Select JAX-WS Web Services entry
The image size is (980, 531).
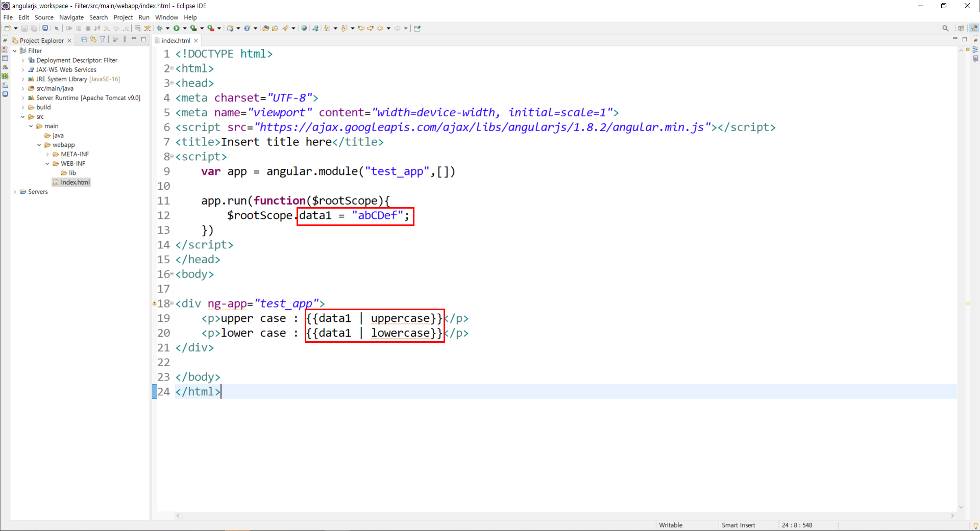(62, 70)
